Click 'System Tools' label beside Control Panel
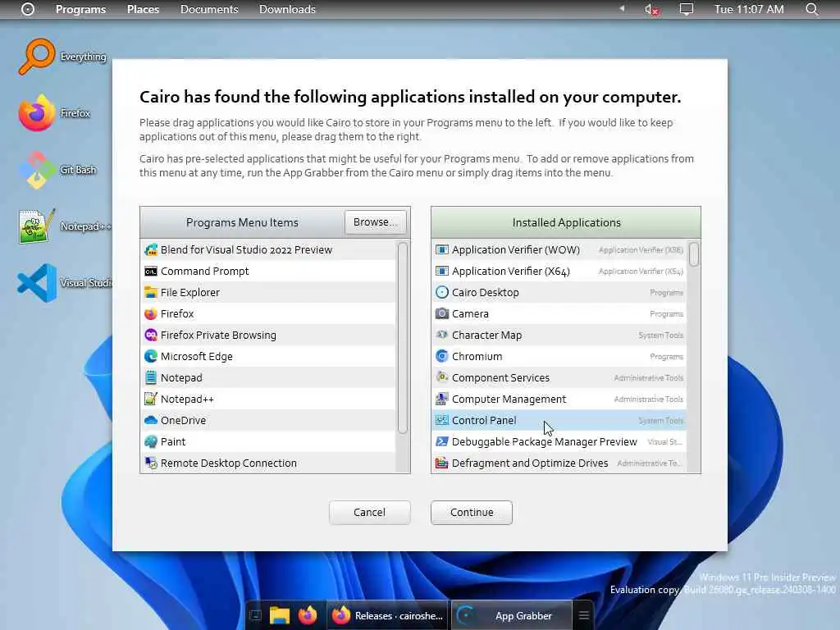Image resolution: width=840 pixels, height=630 pixels. point(661,421)
